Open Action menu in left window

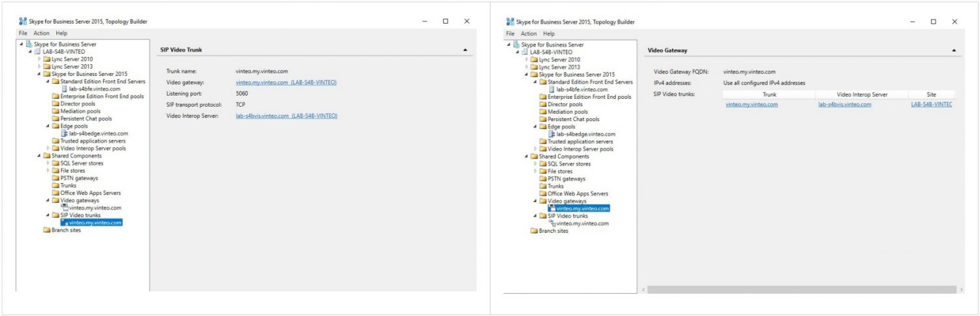[41, 33]
